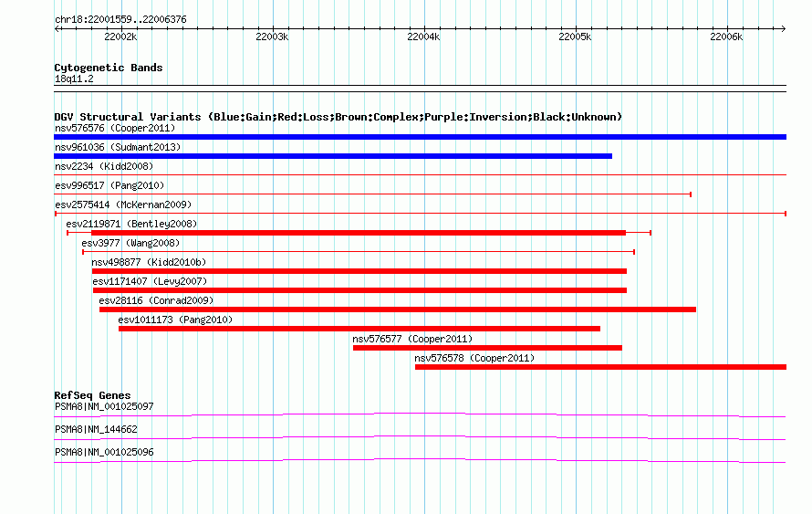Click the red esv28116 loss bar
Viewport: 812px width, 514px height.
tap(398, 309)
